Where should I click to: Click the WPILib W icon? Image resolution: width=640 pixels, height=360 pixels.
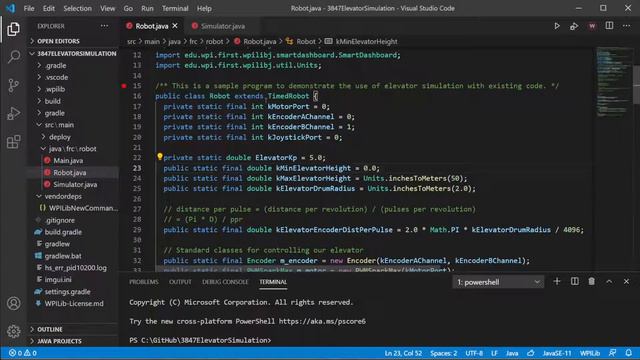pyautogui.click(x=592, y=26)
